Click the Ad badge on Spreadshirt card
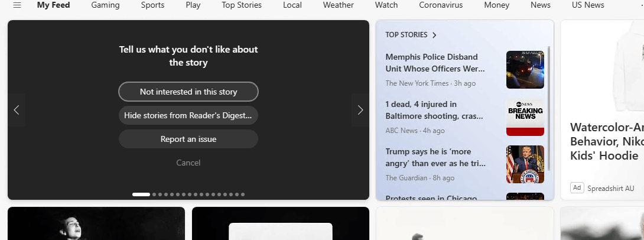Viewport: 644px width, 240px height. [577, 188]
